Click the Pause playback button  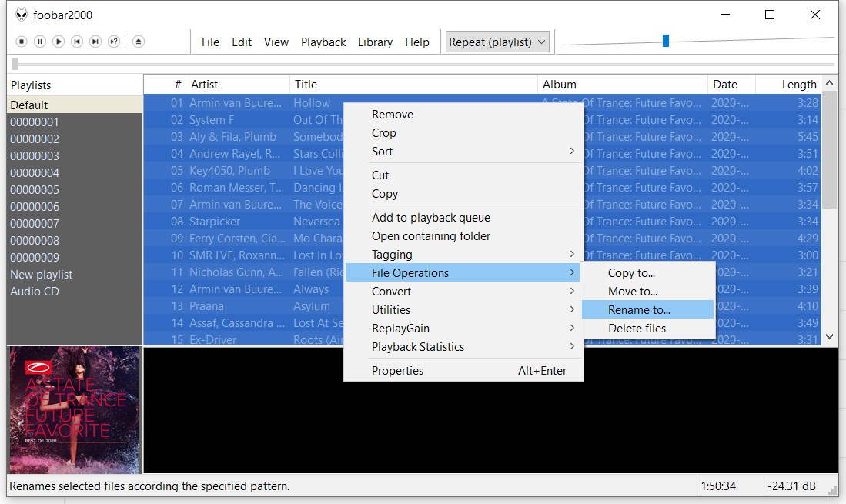click(40, 42)
